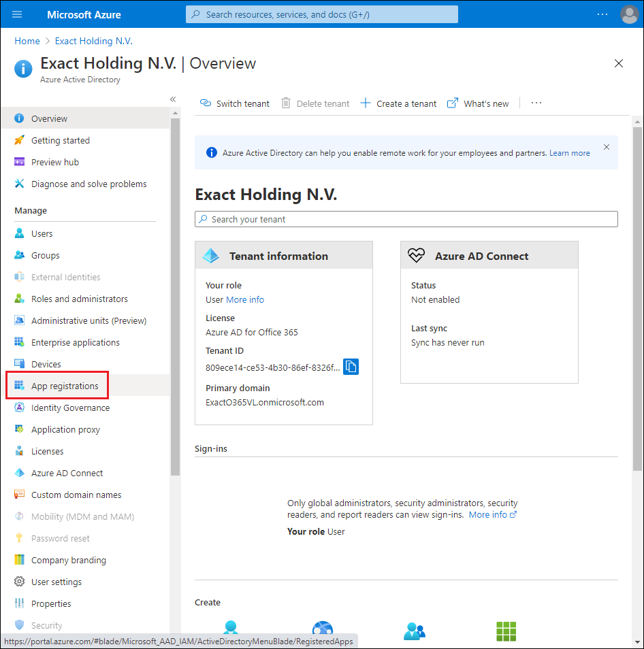This screenshot has height=649, width=644.
Task: Select Users in the sidebar
Action: tap(41, 233)
